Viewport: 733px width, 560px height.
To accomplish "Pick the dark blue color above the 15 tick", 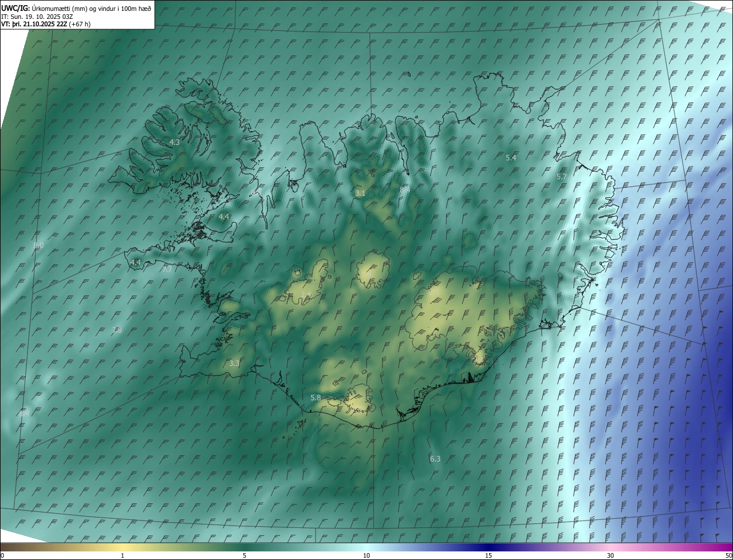I will point(488,547).
